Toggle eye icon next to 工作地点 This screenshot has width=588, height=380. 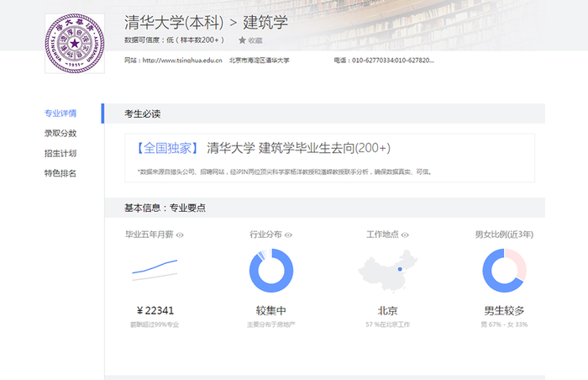(405, 235)
